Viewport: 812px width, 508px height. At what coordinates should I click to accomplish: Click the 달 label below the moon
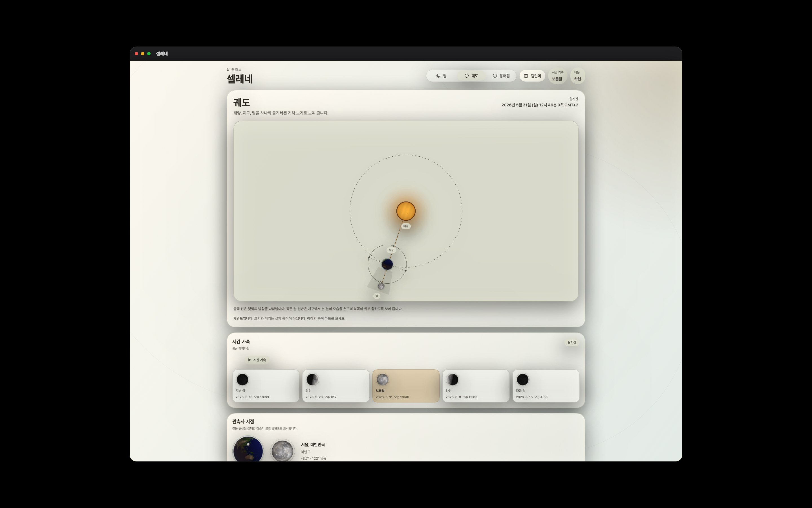[x=376, y=296]
